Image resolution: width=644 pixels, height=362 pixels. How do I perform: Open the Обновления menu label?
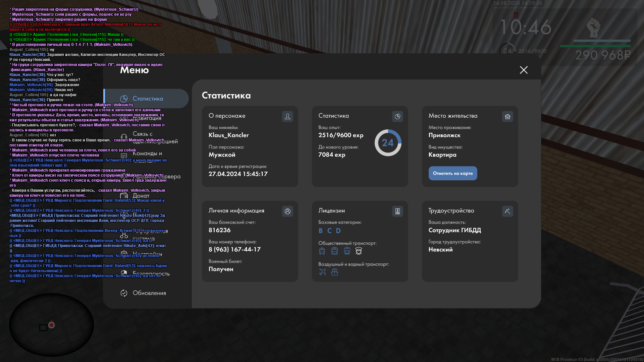click(x=149, y=293)
